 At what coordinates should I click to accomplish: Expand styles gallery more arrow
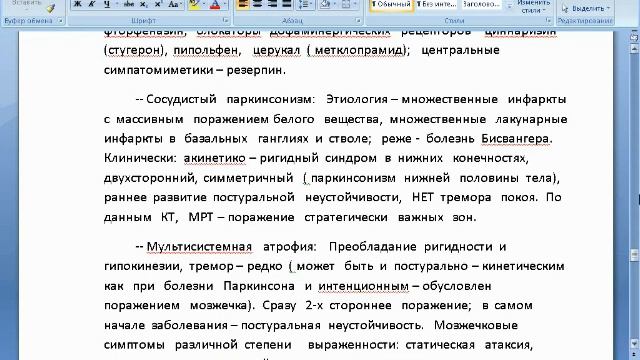pyautogui.click(x=509, y=7)
